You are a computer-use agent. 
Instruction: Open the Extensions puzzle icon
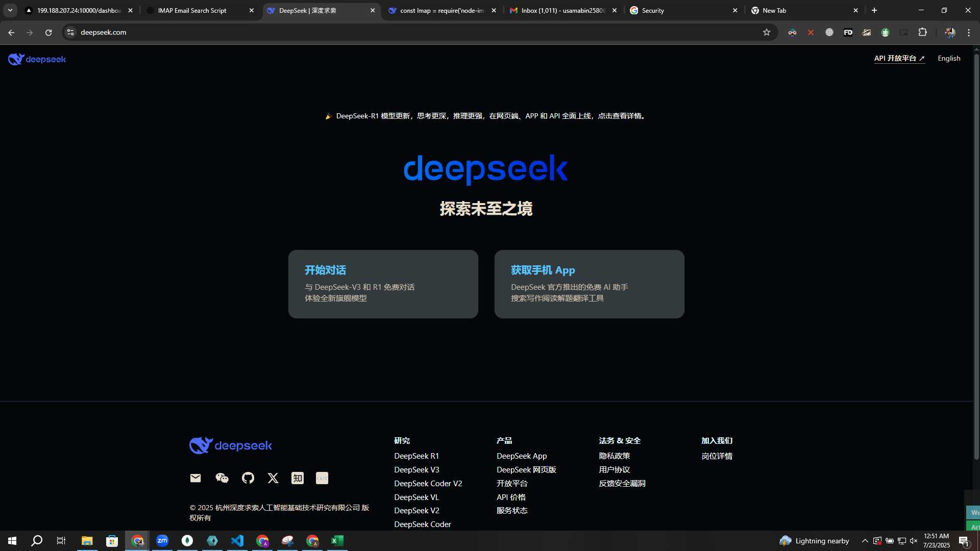923,32
